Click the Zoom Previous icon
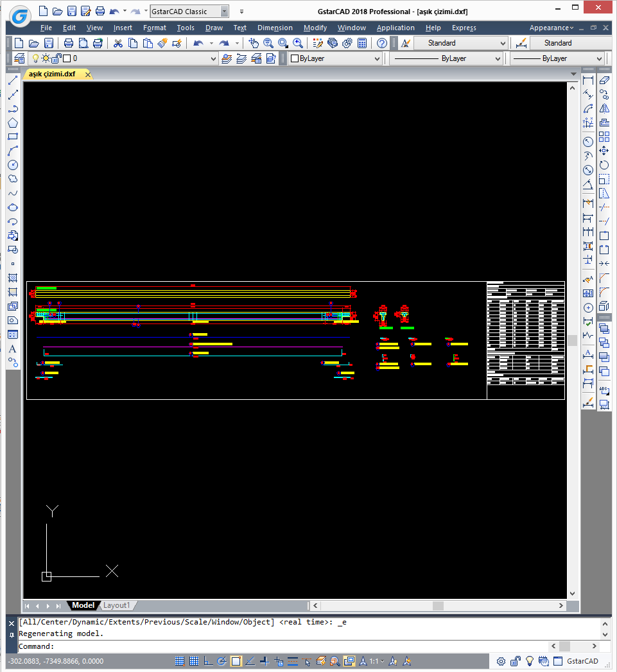Screen dimensions: 617x672 (297, 43)
